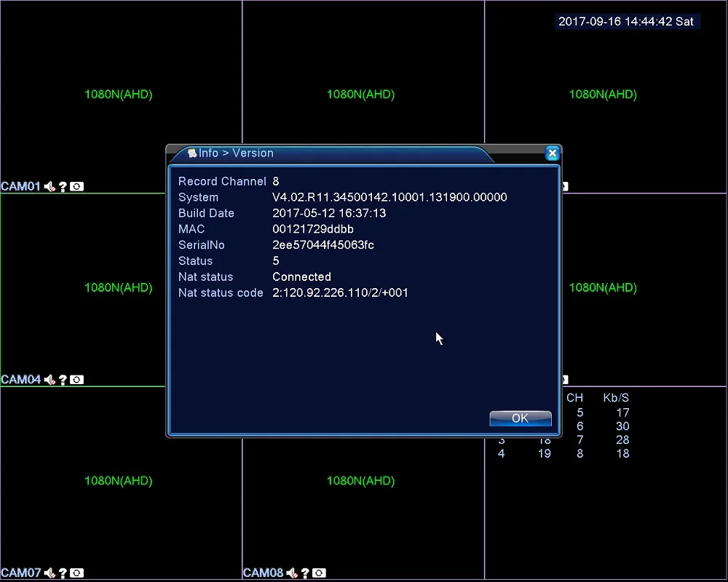Screen dimensions: 728x582
Task: Click the CAM07 muted audio icon
Action: 50,573
